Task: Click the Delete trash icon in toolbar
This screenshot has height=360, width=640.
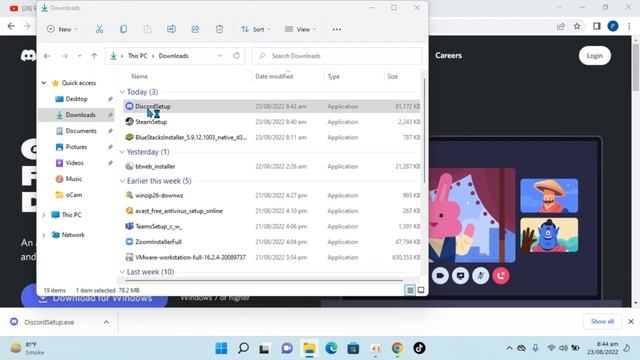Action: tap(220, 29)
